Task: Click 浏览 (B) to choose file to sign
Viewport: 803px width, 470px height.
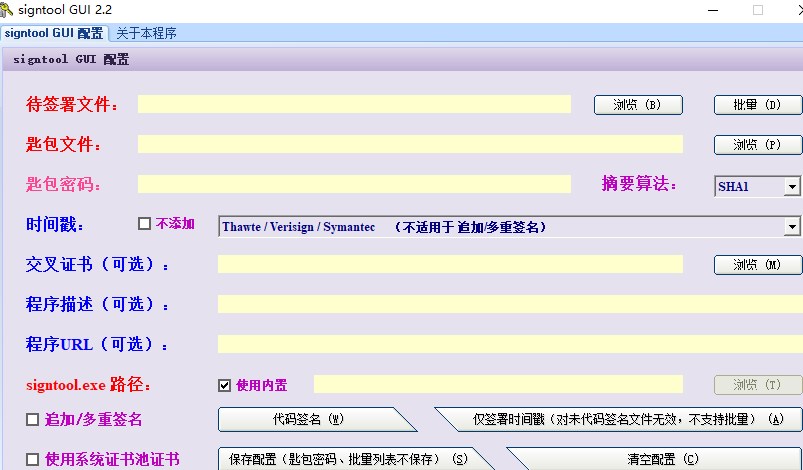Action: (638, 105)
